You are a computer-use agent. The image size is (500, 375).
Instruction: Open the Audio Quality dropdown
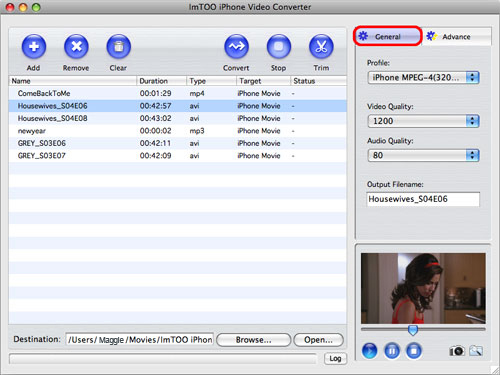point(423,155)
